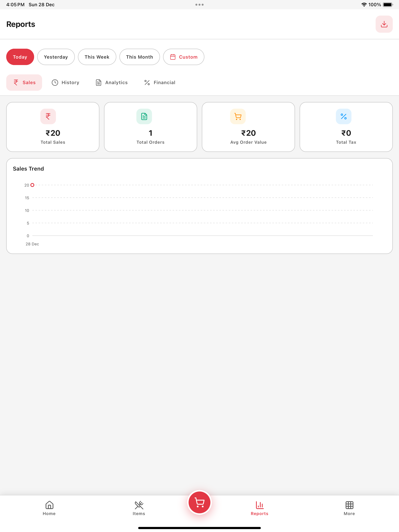Click the rupee icon in Total Sales card
This screenshot has width=399, height=532.
click(48, 116)
